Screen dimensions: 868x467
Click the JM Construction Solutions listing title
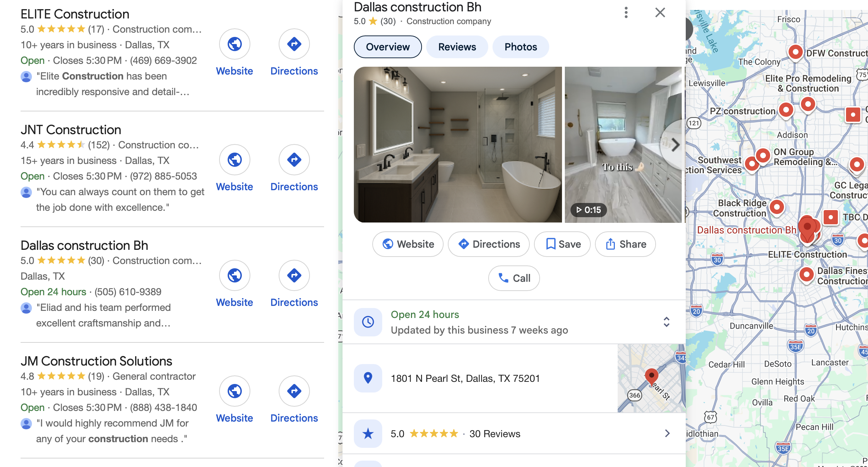pos(96,361)
